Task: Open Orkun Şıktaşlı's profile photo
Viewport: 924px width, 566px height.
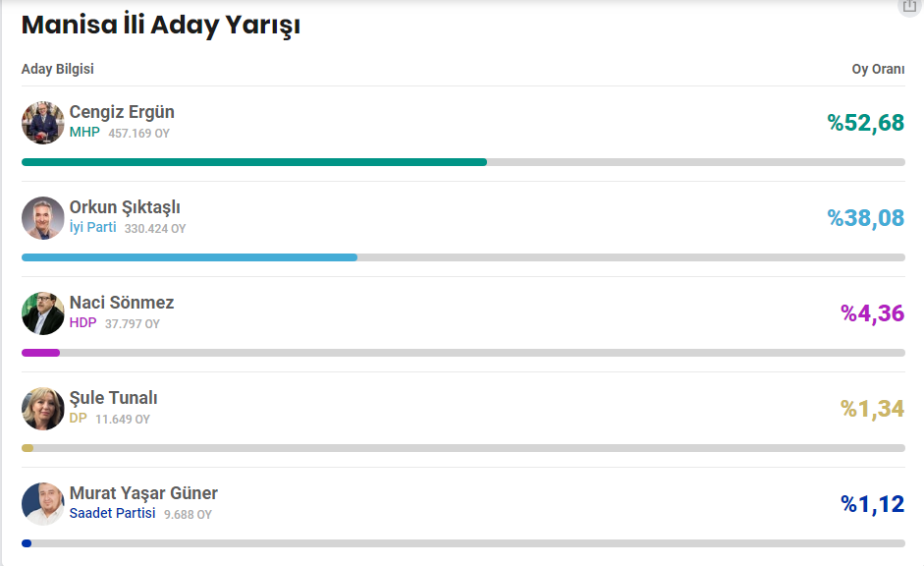Action: coord(43,218)
